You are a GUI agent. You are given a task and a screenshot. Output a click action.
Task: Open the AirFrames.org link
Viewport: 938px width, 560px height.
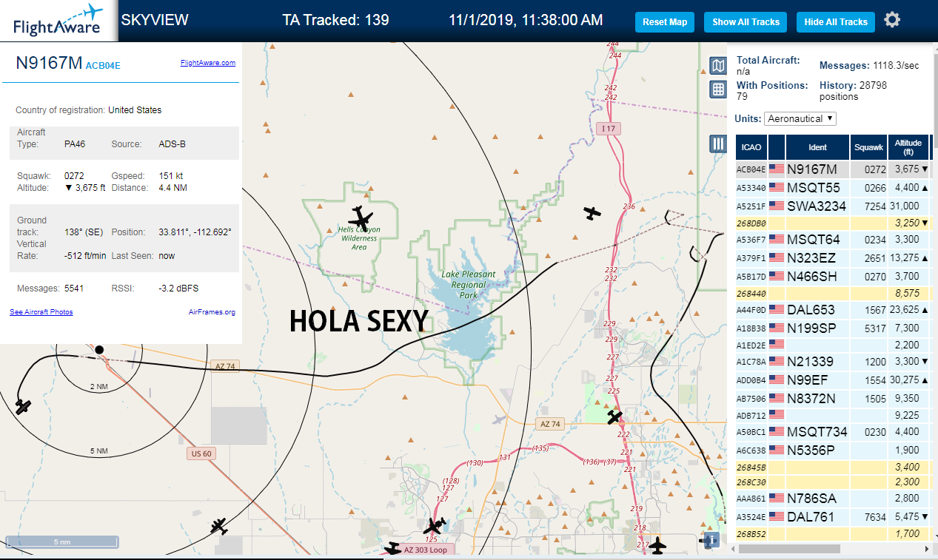(x=212, y=312)
